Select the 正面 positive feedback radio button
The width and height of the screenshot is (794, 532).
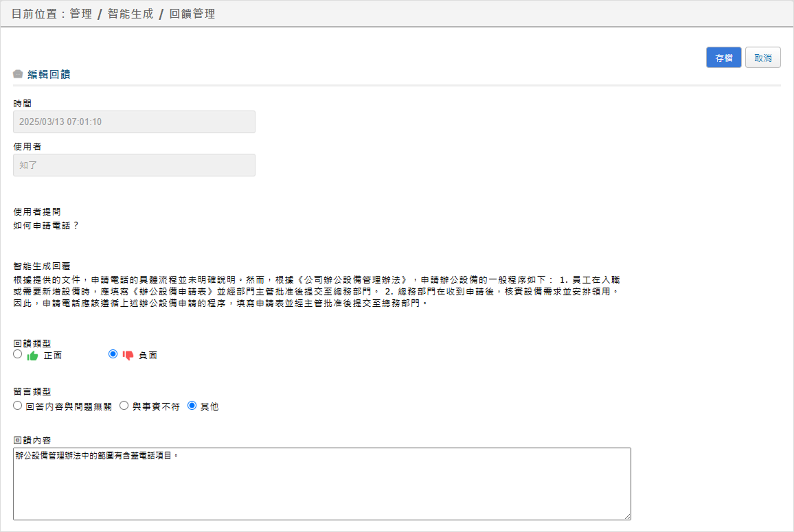[18, 354]
